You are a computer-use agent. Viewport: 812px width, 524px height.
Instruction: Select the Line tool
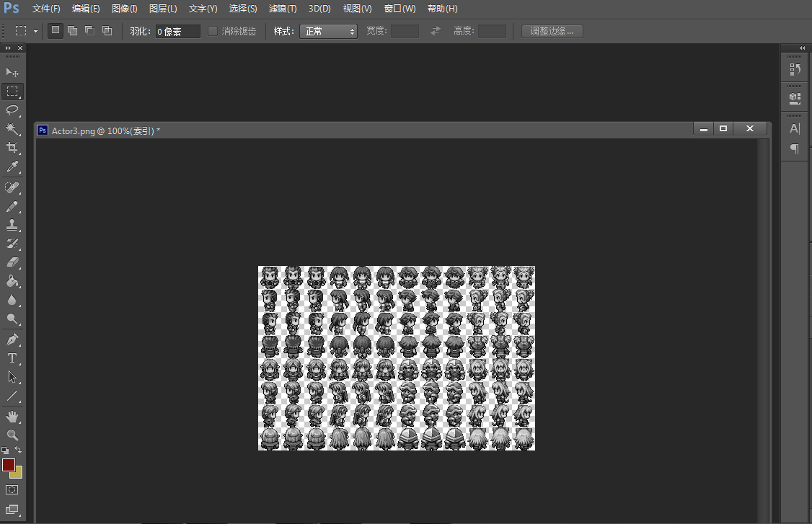(12, 396)
